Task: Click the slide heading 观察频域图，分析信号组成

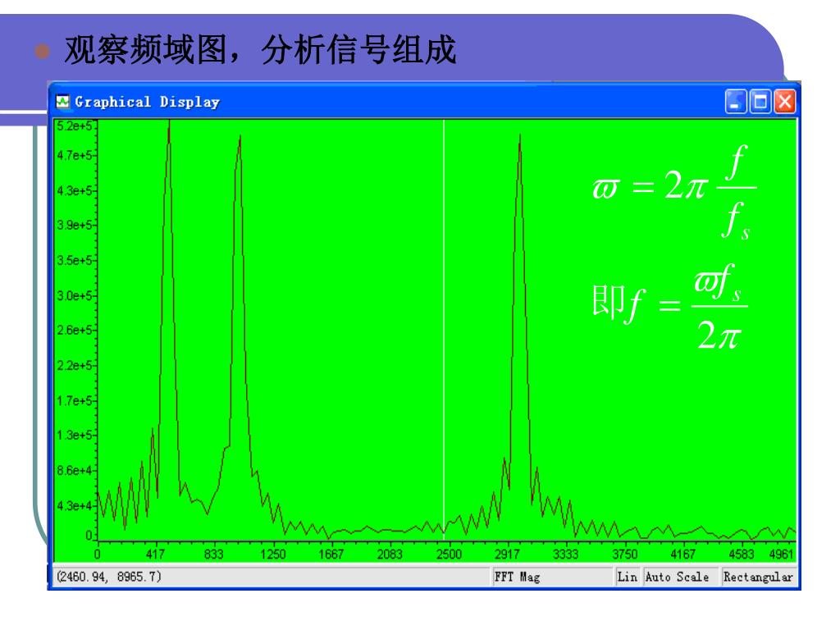Action: point(260,50)
